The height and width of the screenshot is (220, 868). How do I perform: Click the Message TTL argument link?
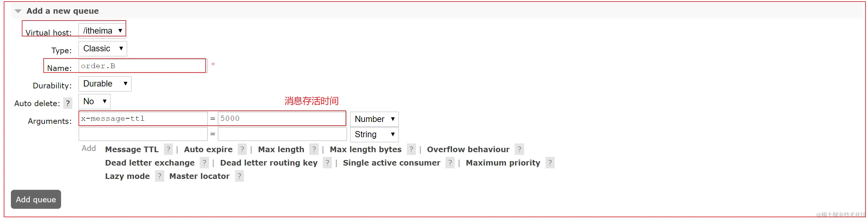(x=132, y=149)
